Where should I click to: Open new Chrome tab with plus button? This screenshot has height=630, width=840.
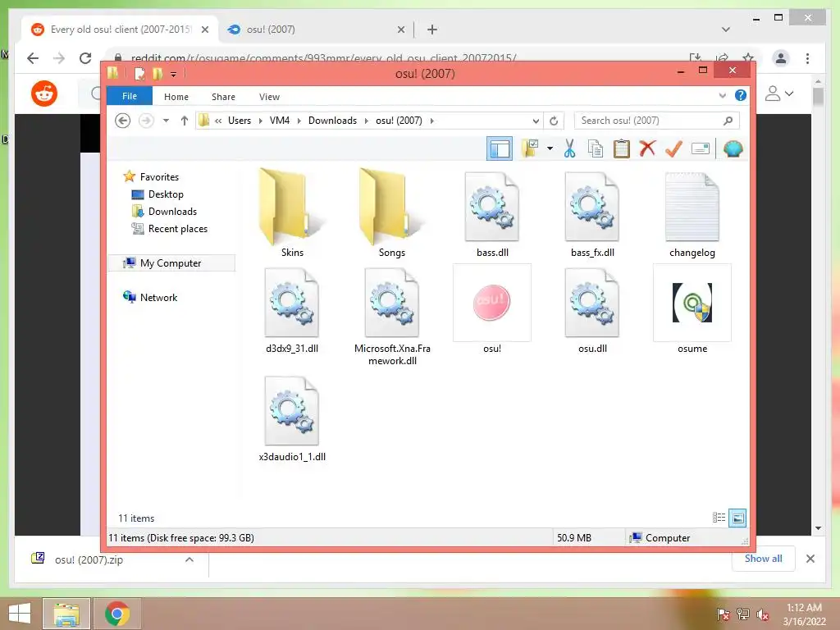tap(432, 30)
